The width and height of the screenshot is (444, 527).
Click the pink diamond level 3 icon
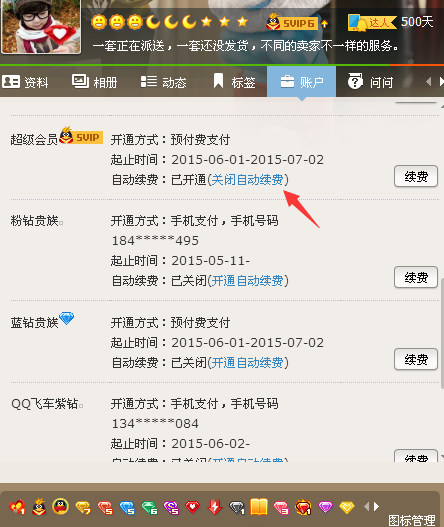(281, 508)
